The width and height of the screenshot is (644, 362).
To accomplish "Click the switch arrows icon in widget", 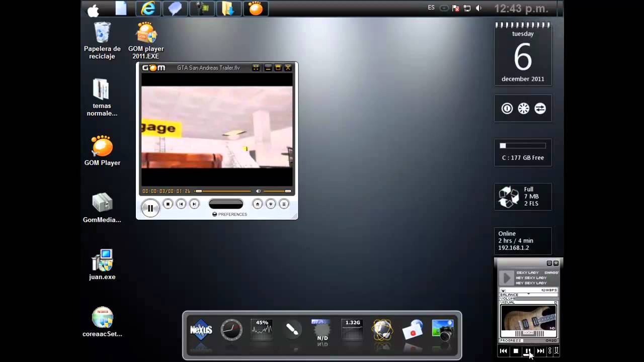I will point(540,109).
